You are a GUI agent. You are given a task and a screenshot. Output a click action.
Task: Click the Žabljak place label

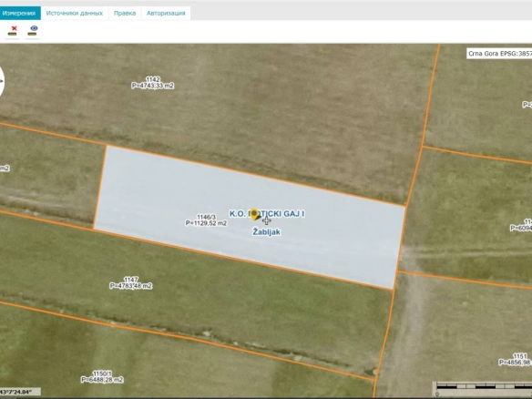[x=267, y=232]
